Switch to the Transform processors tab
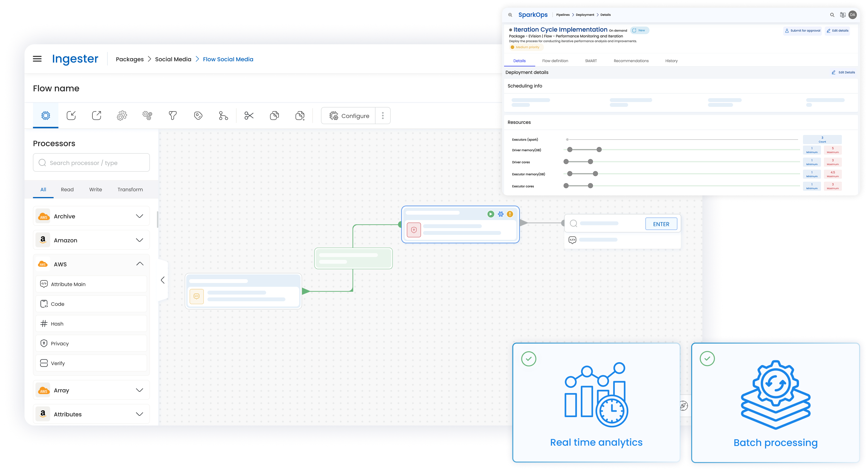Image resolution: width=868 pixels, height=471 pixels. click(x=130, y=189)
